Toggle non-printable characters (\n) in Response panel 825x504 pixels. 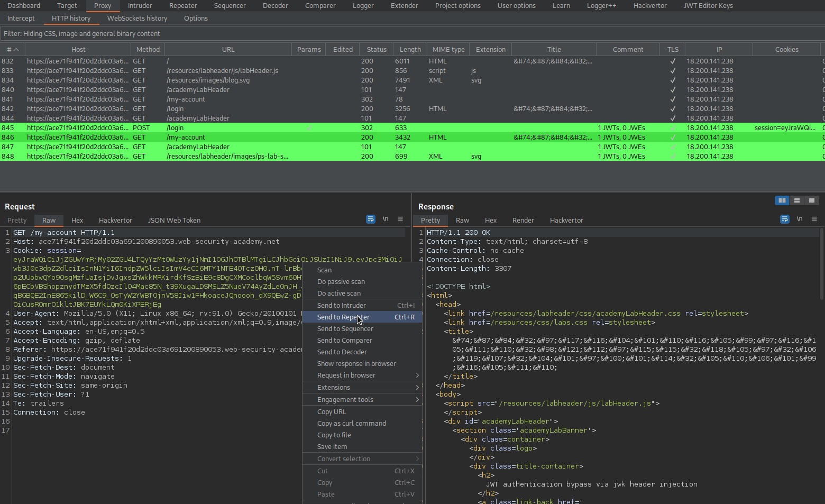click(x=800, y=219)
